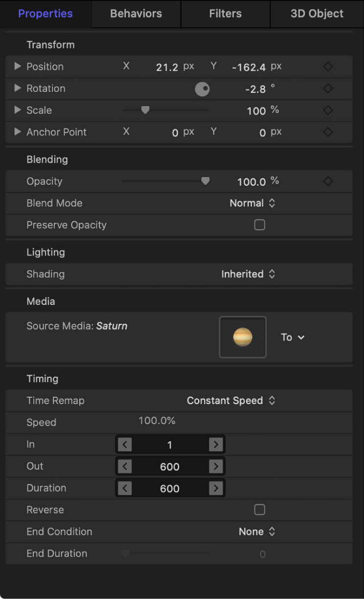Increment the Duration value
This screenshot has width=364, height=599.
click(215, 488)
